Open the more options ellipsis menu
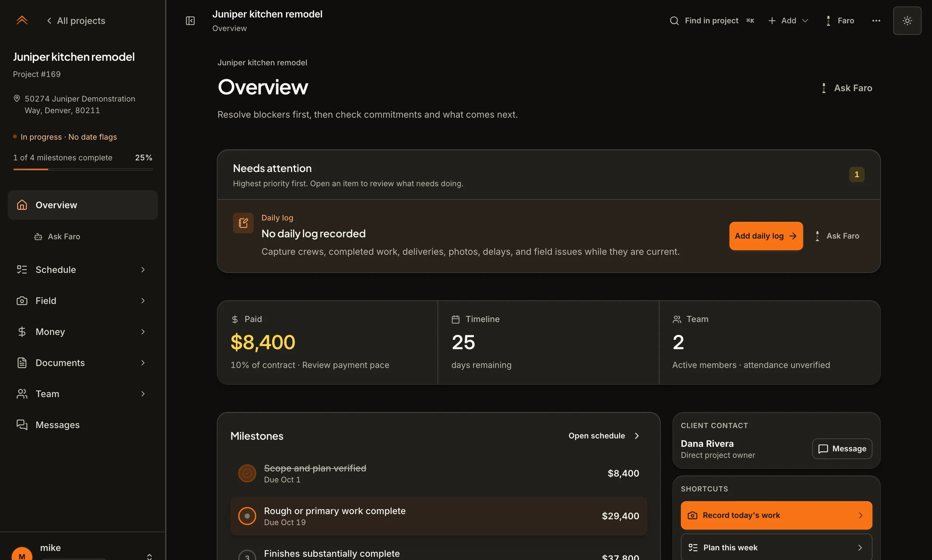The height and width of the screenshot is (560, 932). [x=876, y=21]
